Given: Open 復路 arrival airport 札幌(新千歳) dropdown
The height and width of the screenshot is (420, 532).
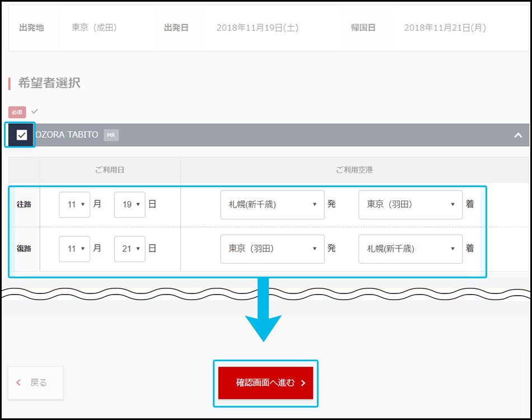Looking at the screenshot, I should (410, 249).
